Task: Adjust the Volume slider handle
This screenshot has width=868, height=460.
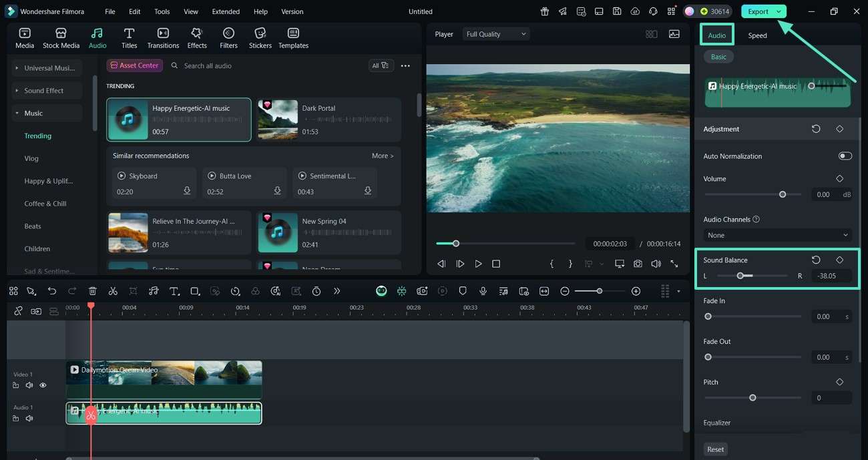Action: [x=783, y=194]
